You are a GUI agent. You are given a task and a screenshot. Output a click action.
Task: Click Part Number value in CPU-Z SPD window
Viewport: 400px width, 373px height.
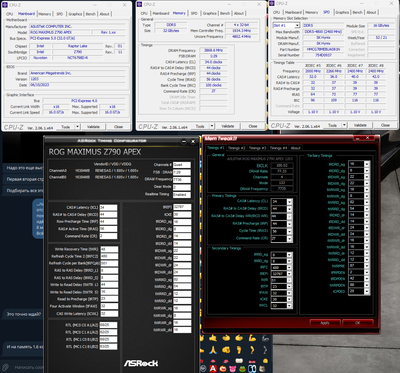point(323,49)
